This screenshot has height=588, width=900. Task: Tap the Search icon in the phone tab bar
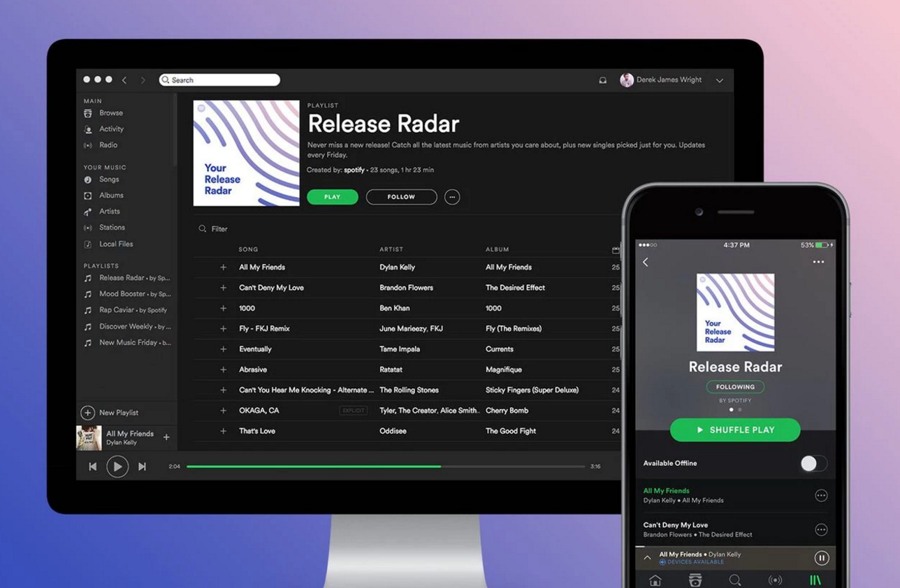pos(735,580)
